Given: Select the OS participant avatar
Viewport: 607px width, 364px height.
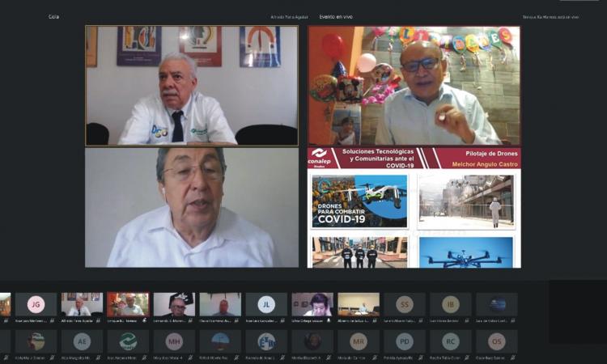Looking at the screenshot, I should 497,341.
